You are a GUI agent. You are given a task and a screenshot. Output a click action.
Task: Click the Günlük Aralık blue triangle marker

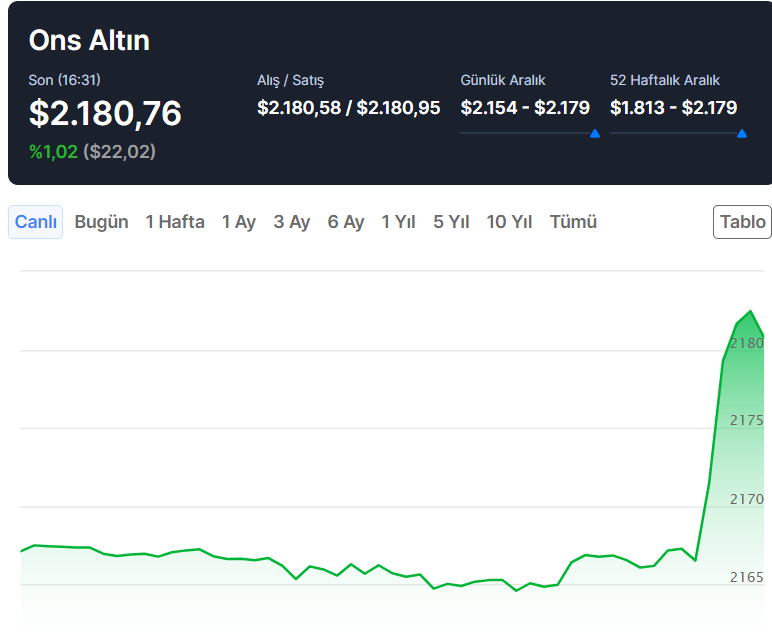[595, 133]
